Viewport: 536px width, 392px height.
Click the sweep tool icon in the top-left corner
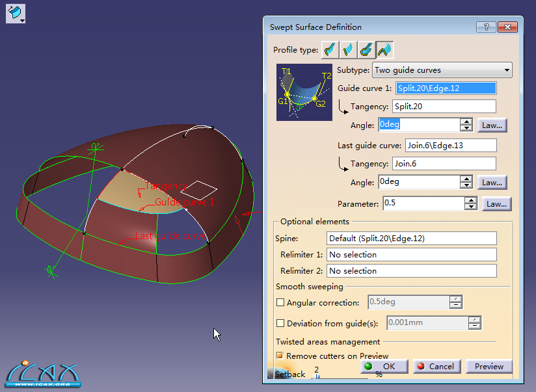click(15, 13)
